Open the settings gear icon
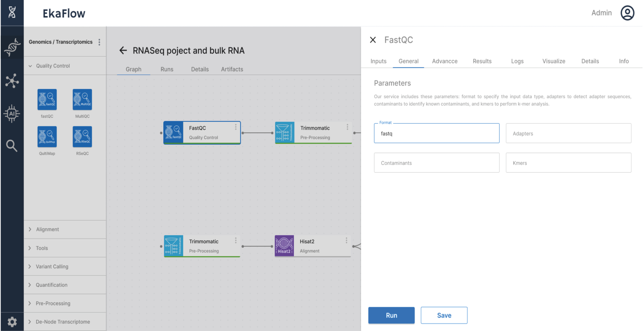The image size is (644, 331). click(12, 322)
